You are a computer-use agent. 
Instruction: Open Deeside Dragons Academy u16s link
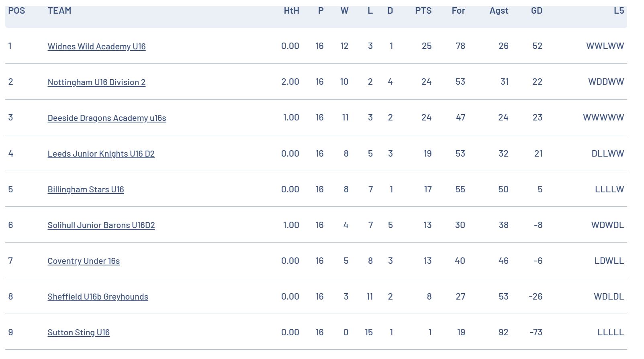coord(107,118)
